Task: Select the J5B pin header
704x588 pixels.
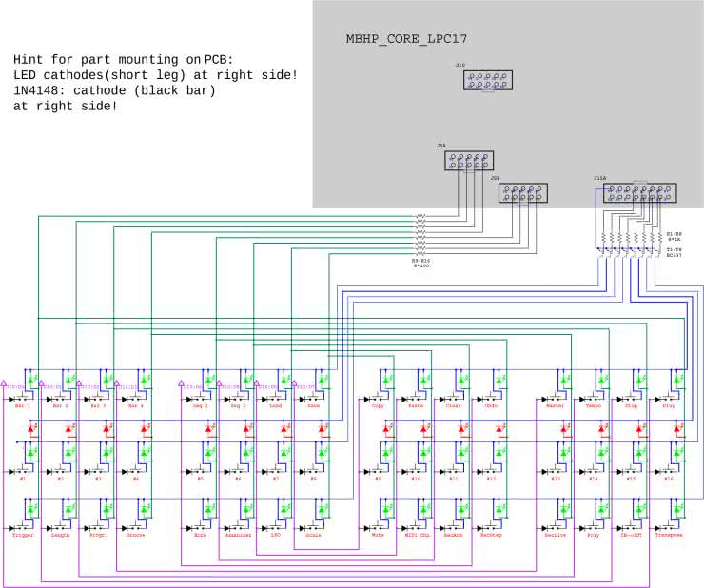Action: click(x=522, y=193)
